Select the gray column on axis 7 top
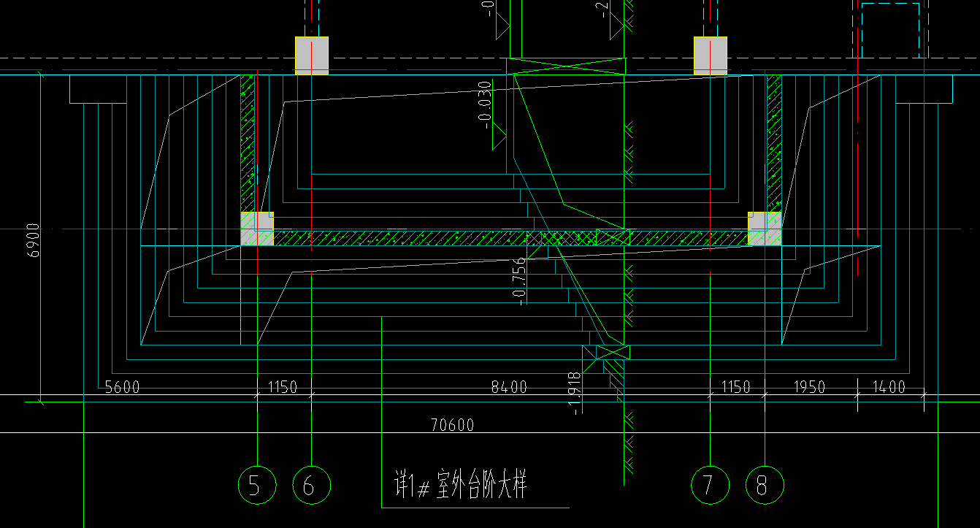Screen dimensions: 980x528 tap(711, 56)
